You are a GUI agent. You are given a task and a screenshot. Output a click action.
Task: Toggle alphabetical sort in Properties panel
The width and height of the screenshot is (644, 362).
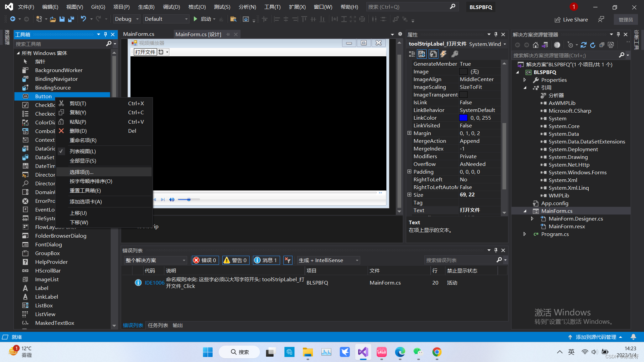422,54
